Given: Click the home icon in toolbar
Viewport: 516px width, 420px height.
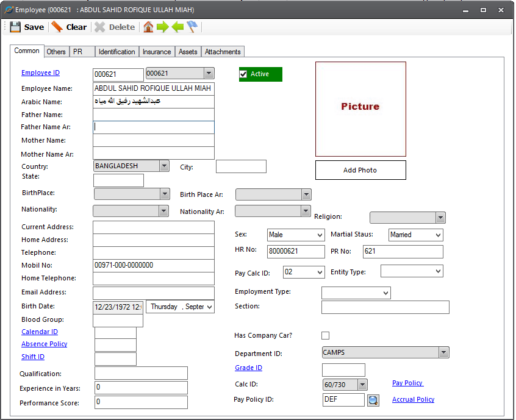Looking at the screenshot, I should [148, 27].
